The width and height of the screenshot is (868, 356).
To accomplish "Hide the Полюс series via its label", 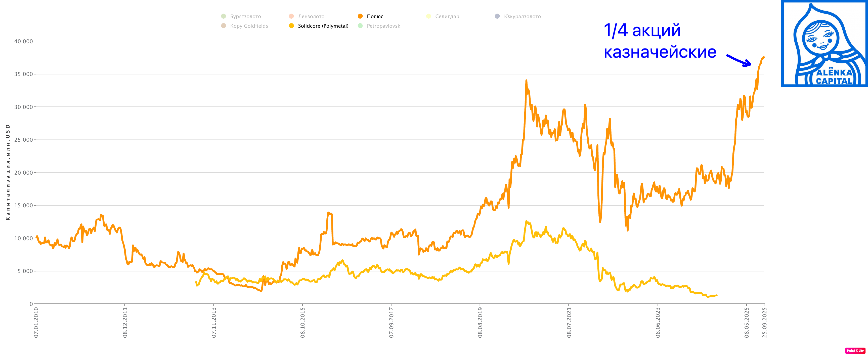I will pos(375,17).
